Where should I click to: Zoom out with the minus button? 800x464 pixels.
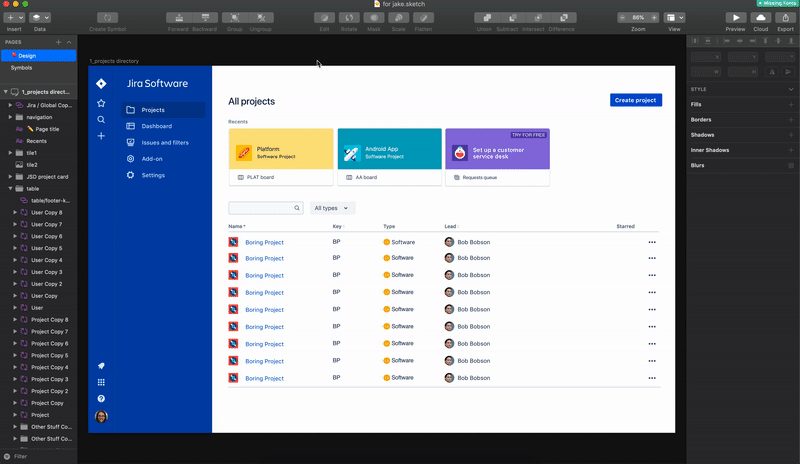pos(622,17)
